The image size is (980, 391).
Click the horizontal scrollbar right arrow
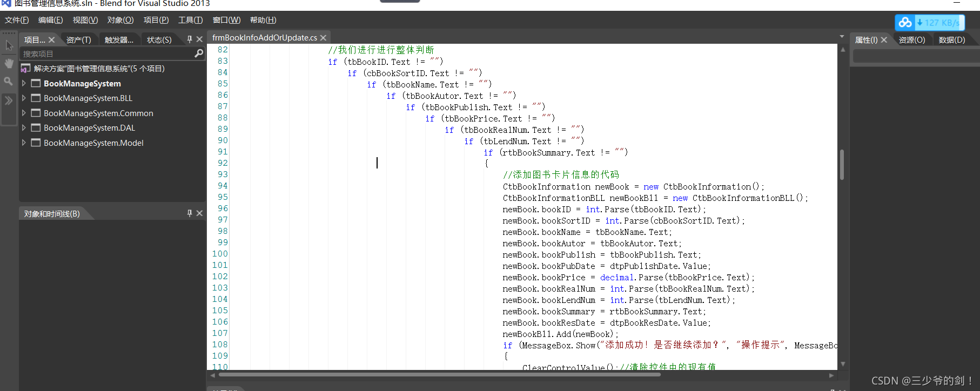[831, 375]
